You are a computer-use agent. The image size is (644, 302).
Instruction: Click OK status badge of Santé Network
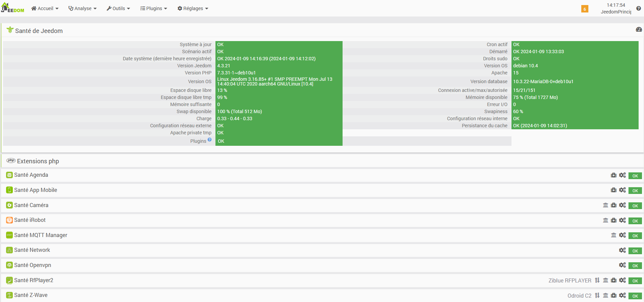(635, 251)
